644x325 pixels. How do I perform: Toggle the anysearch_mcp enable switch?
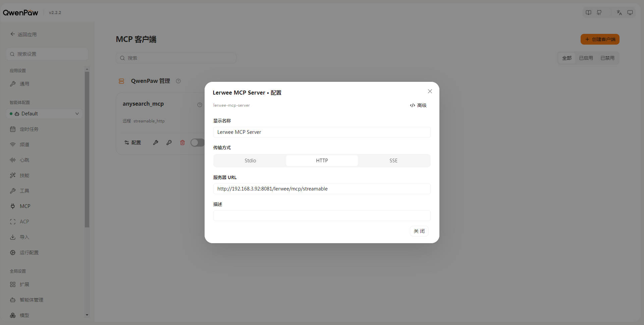pyautogui.click(x=198, y=143)
